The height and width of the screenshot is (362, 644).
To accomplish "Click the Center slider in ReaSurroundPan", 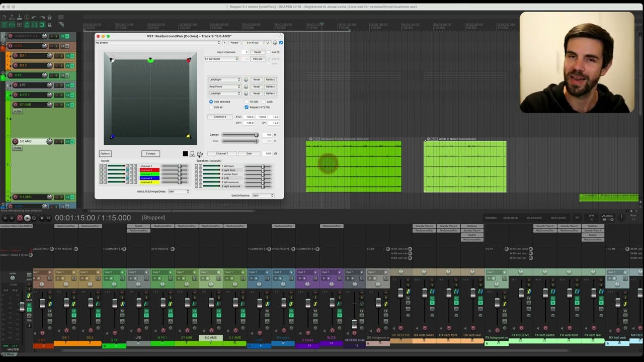I will tap(240, 135).
